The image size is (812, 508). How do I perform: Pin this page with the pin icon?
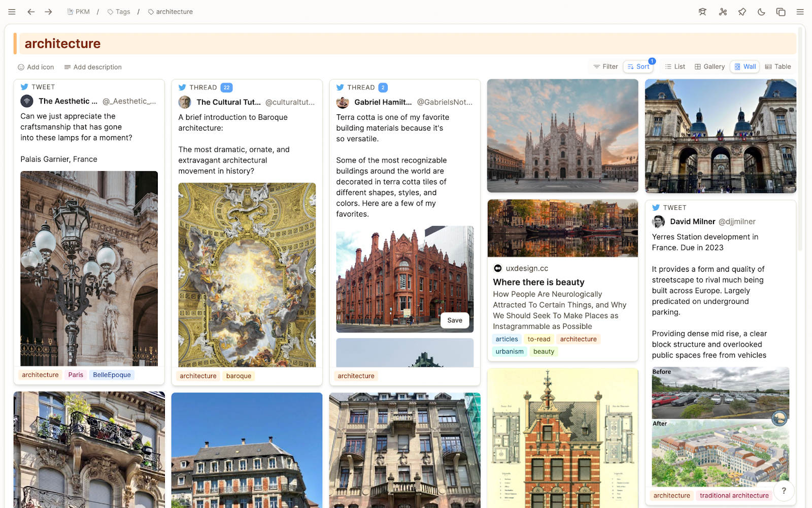(x=742, y=12)
